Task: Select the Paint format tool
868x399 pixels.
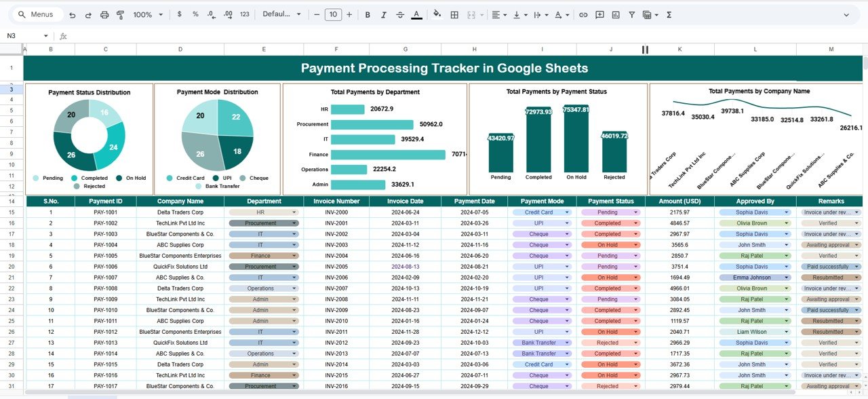Action: pos(120,14)
